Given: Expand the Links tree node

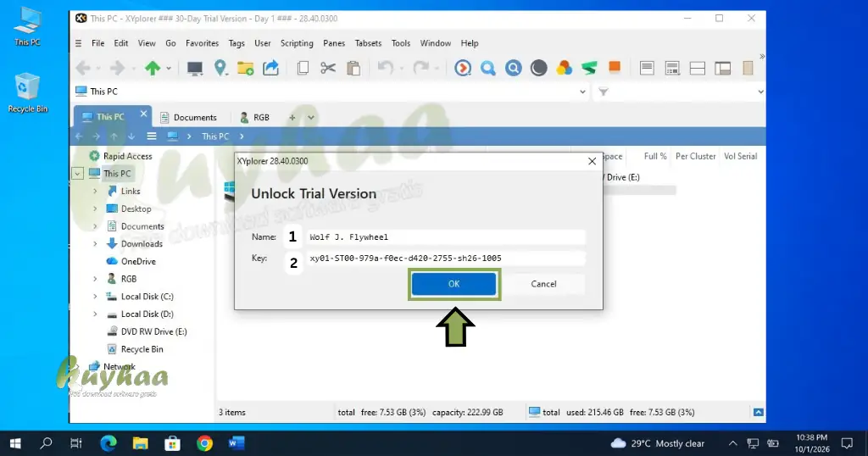Looking at the screenshot, I should (x=95, y=191).
